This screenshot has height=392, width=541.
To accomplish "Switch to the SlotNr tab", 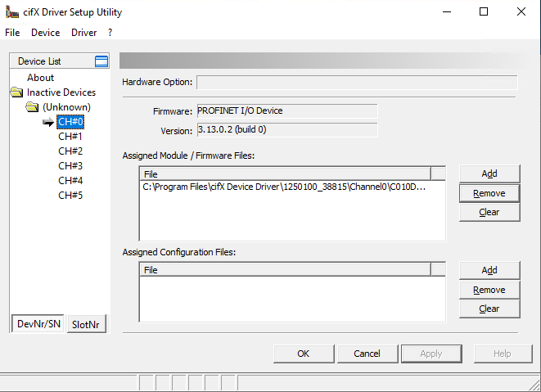I will [87, 325].
